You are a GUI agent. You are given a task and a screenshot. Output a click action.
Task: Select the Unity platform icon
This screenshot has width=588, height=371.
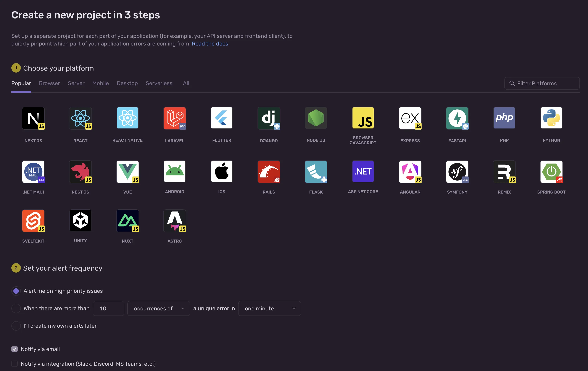point(80,221)
